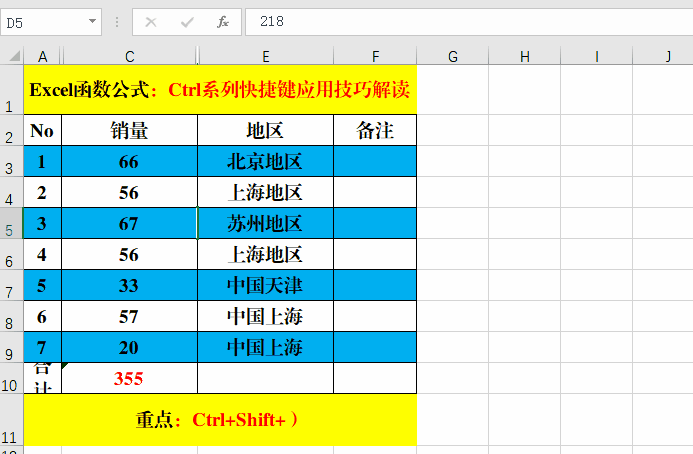Select row 2 header
The width and height of the screenshot is (693, 454).
(11, 130)
